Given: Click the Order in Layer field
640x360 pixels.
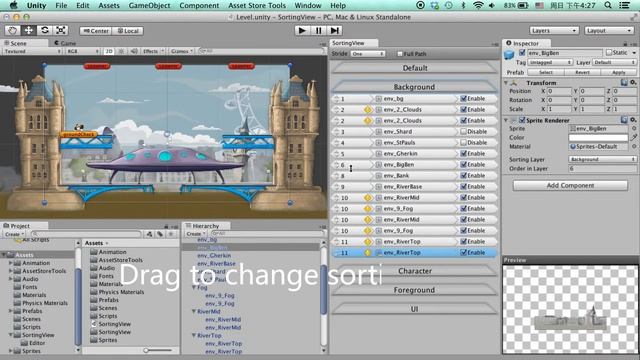Looking at the screenshot, I should tap(602, 169).
